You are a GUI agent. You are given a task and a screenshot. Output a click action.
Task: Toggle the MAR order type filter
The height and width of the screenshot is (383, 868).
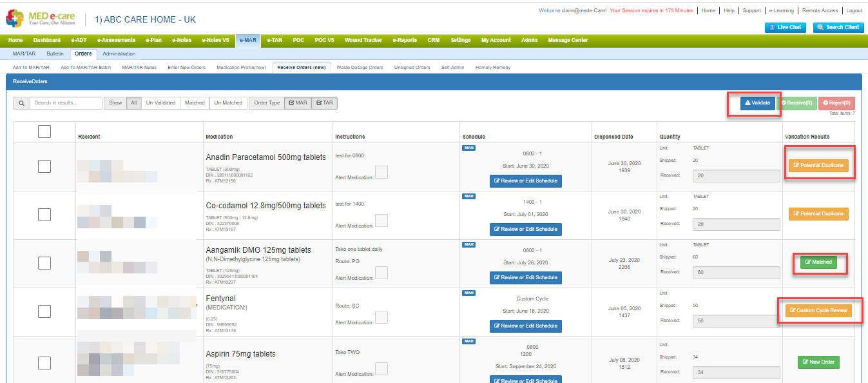click(x=298, y=103)
